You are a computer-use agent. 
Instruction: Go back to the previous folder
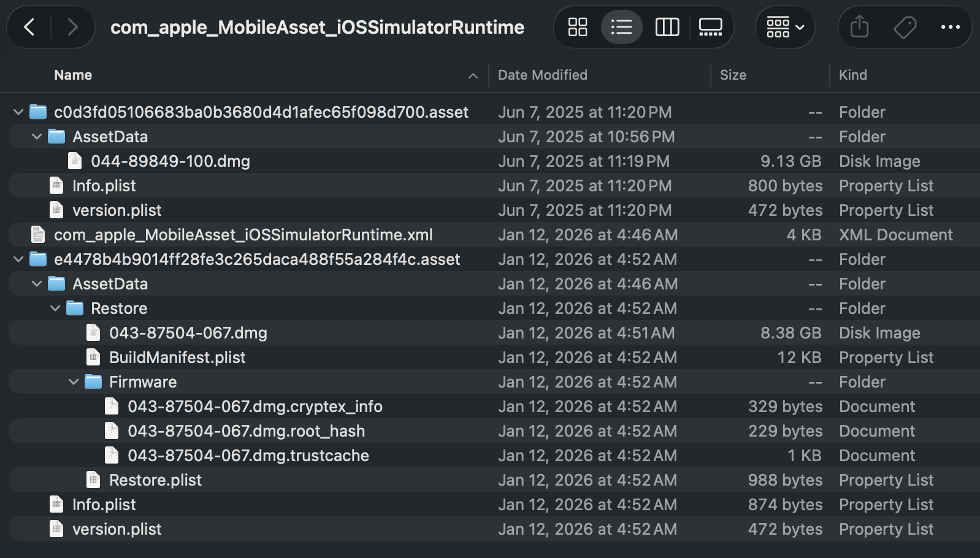point(29,27)
